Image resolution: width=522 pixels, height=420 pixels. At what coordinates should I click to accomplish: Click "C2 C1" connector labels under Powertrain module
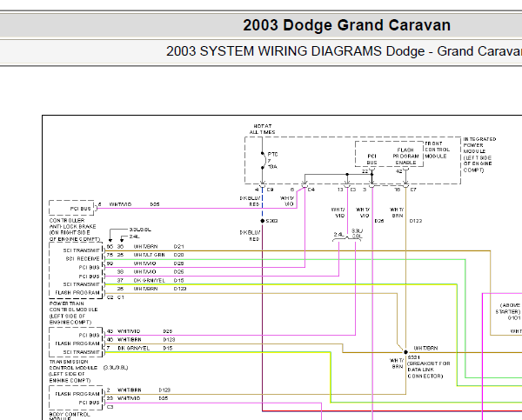pyautogui.click(x=116, y=297)
